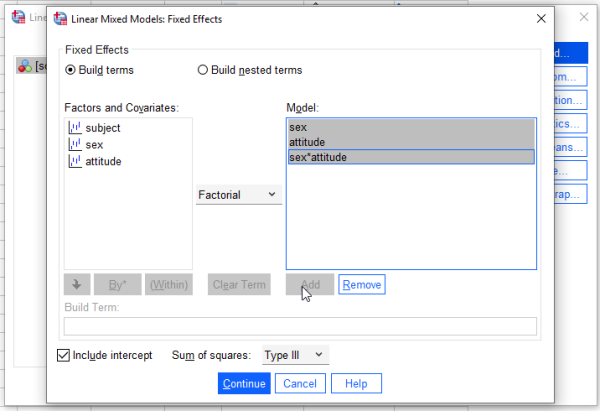Open Help for this dialog
Viewport: 600px width, 411px height.
coord(356,383)
